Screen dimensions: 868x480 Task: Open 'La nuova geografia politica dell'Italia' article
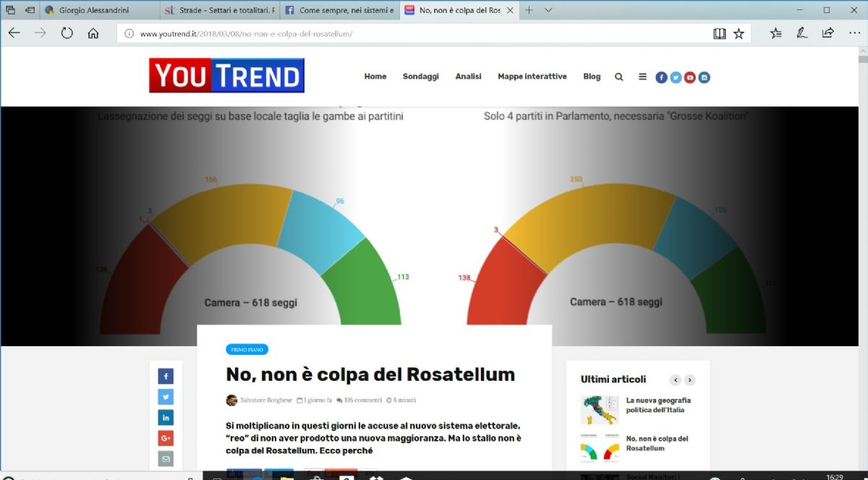click(x=658, y=405)
